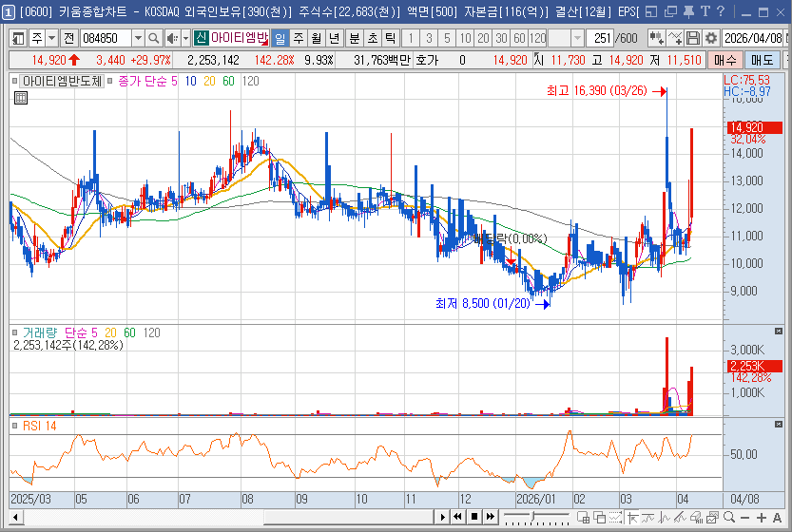The image size is (792, 532).
Task: Click the trend line drawing icon
Action: point(648,517)
